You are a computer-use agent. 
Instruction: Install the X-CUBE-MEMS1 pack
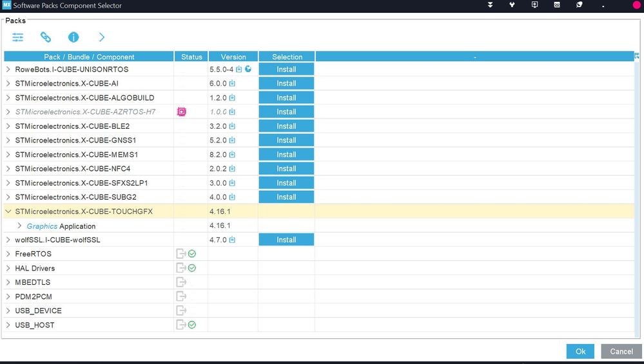pos(286,155)
